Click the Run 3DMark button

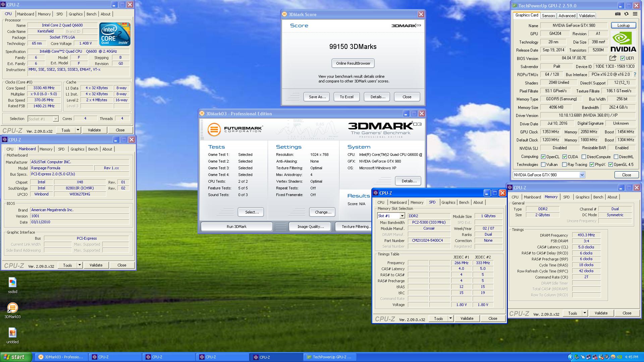pos(236,227)
